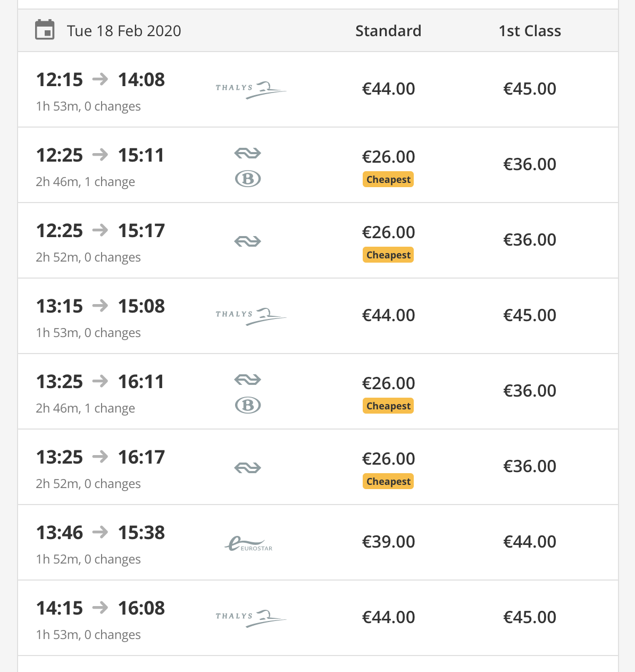
Task: Select €45.00 1st Class on the 14:15 train
Action: 530,617
